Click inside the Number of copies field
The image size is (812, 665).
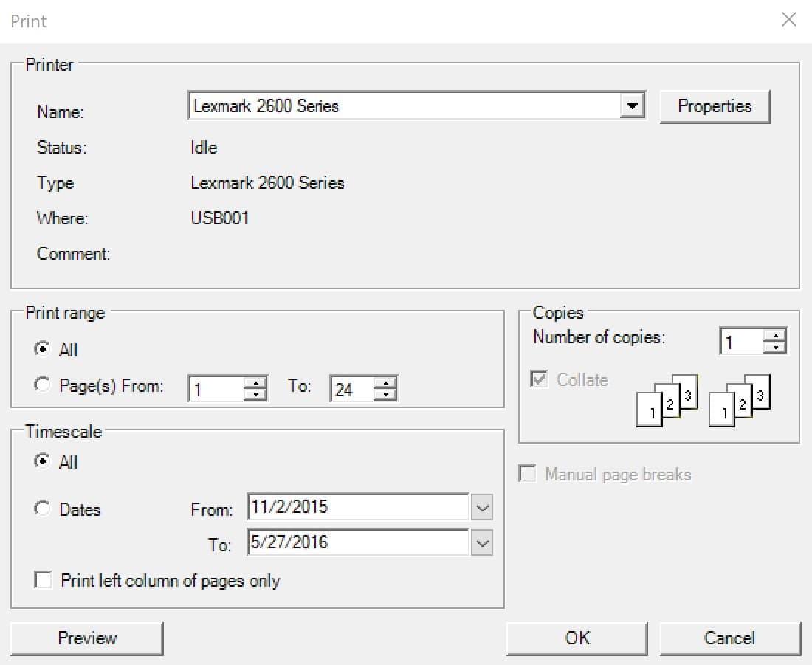tap(742, 341)
